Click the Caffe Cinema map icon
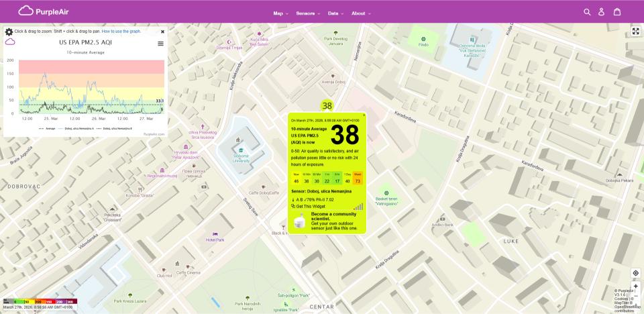The width and height of the screenshot is (644, 314). point(188,267)
